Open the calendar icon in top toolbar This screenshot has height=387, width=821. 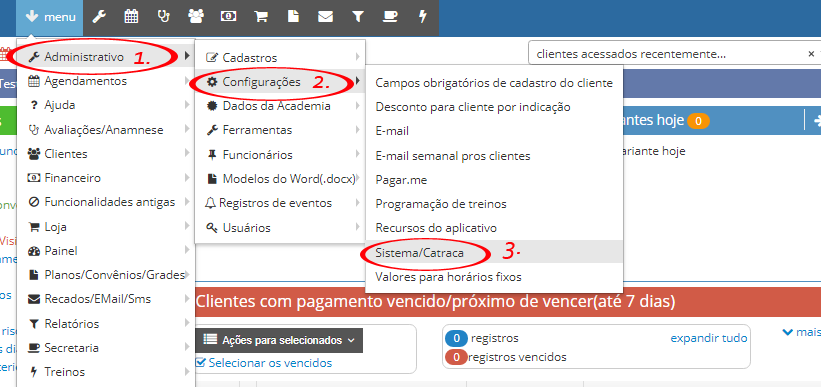pos(131,17)
